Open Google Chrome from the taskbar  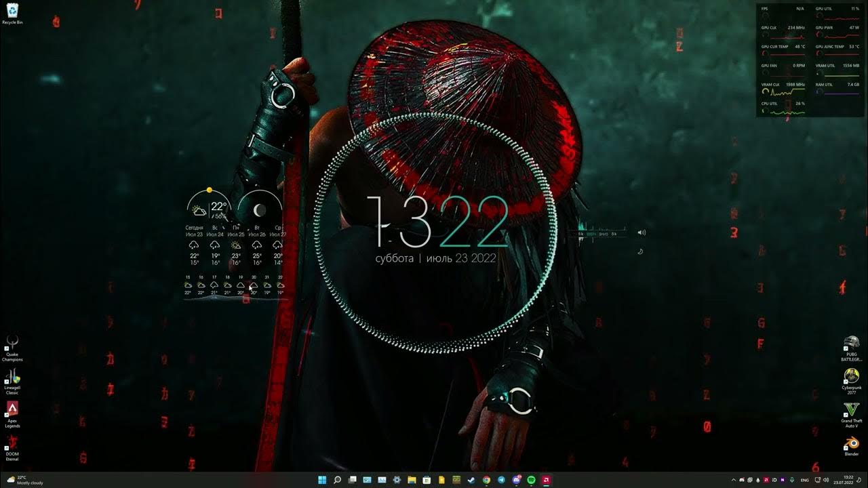click(x=486, y=480)
